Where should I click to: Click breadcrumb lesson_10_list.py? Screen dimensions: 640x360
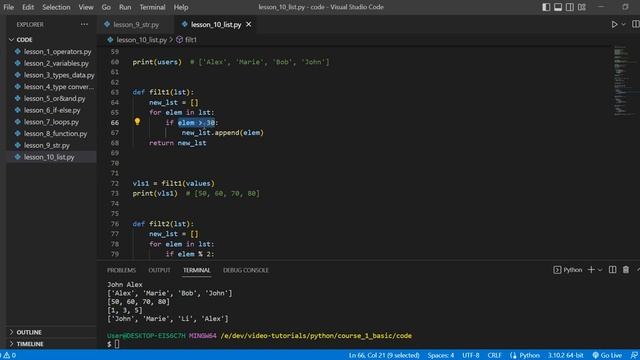[141, 40]
